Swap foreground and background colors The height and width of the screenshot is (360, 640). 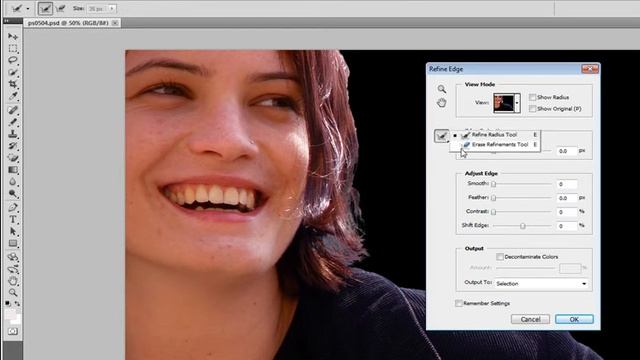coord(18,304)
